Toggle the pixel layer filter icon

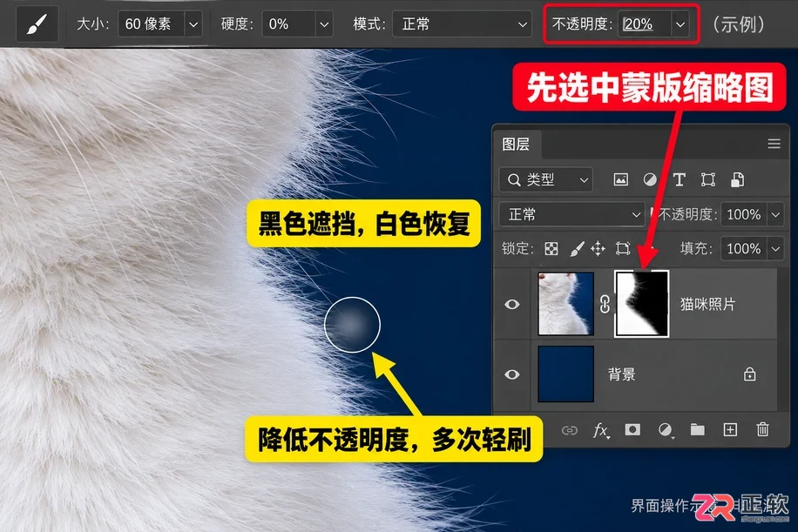620,179
